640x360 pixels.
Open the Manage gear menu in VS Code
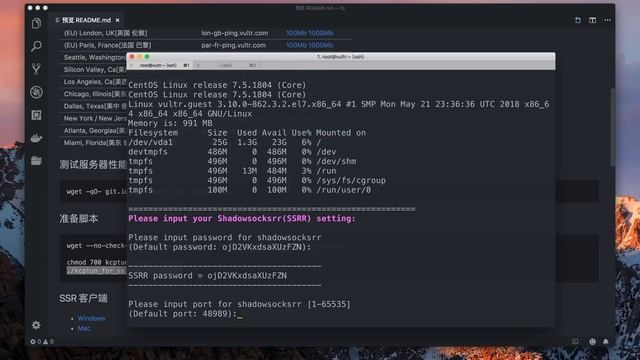point(36,325)
